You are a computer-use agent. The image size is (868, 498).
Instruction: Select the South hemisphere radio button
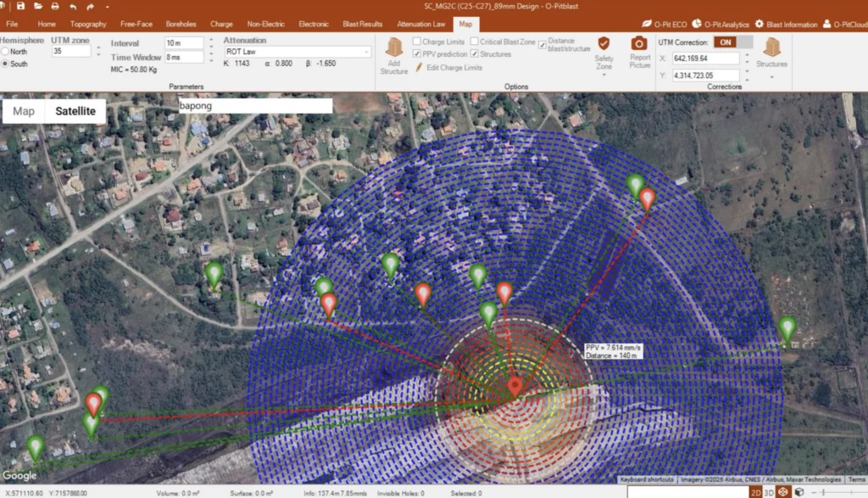click(x=5, y=64)
